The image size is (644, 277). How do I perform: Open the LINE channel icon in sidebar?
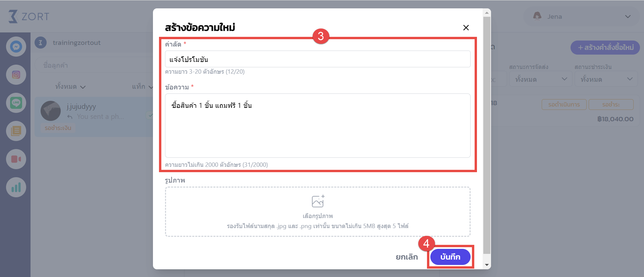tap(16, 103)
